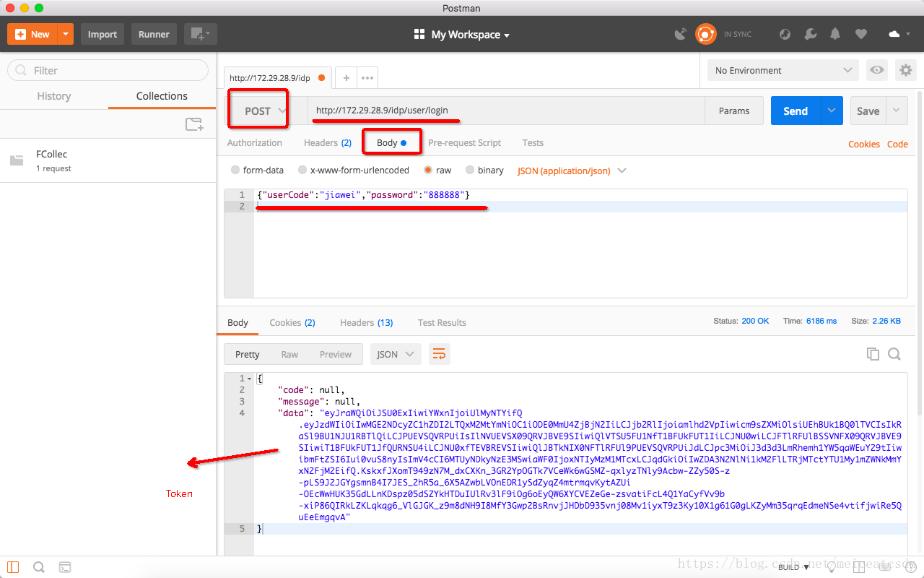Open the request Body tab
This screenshot has width=924, height=578.
[x=392, y=143]
